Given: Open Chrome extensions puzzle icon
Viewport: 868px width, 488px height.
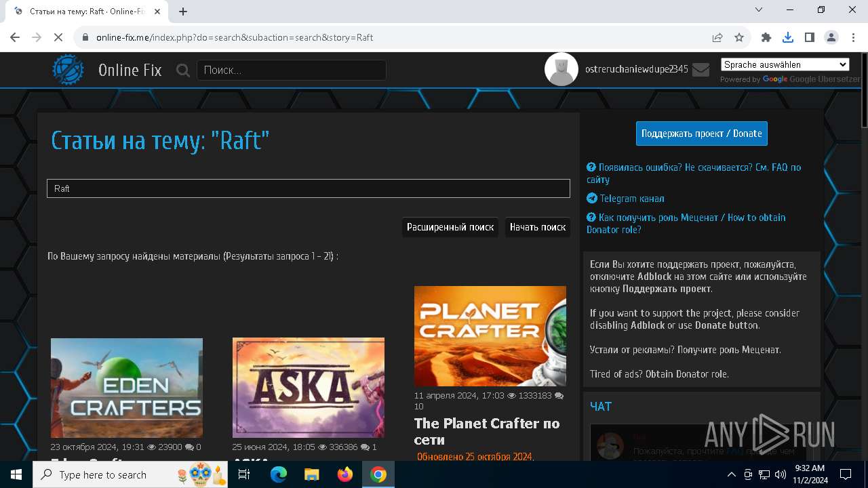Looking at the screenshot, I should tap(766, 37).
